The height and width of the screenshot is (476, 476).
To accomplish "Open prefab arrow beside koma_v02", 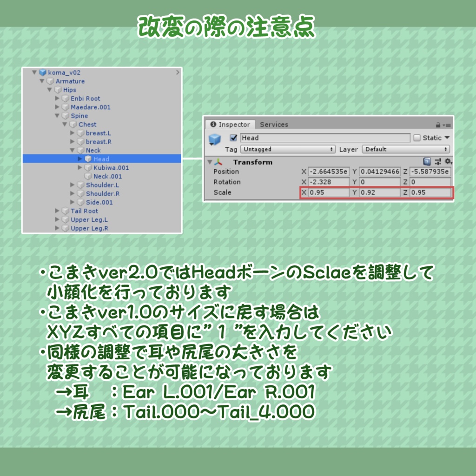I will tap(178, 72).
